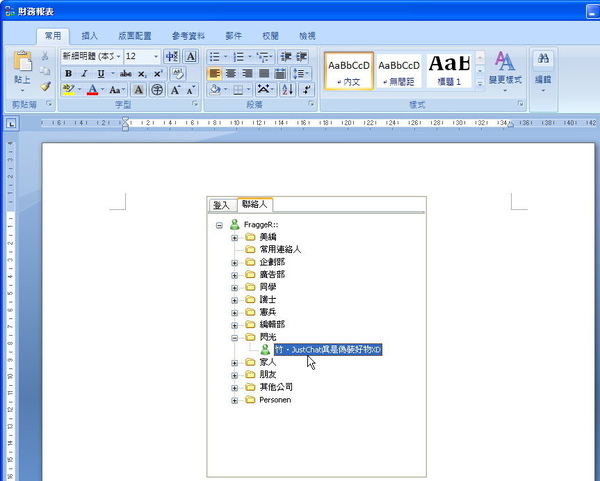Switch to the 登入 tab in the panel
The image size is (600, 481).
221,205
